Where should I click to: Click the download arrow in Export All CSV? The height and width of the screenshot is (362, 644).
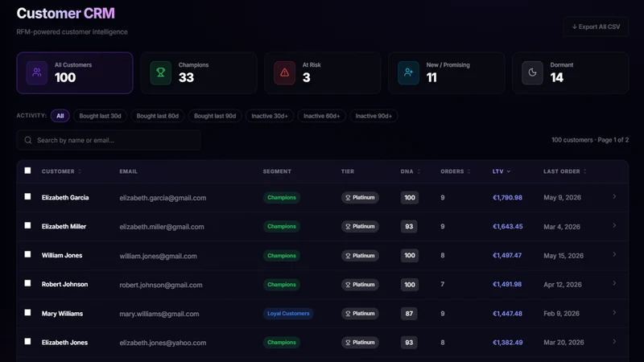coord(574,27)
